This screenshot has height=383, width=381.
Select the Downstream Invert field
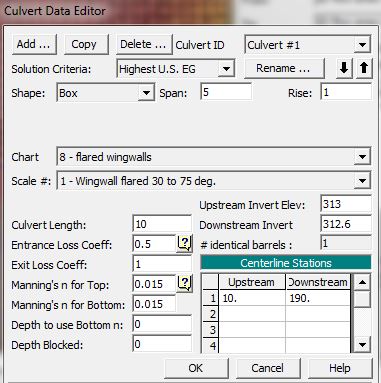(x=346, y=224)
